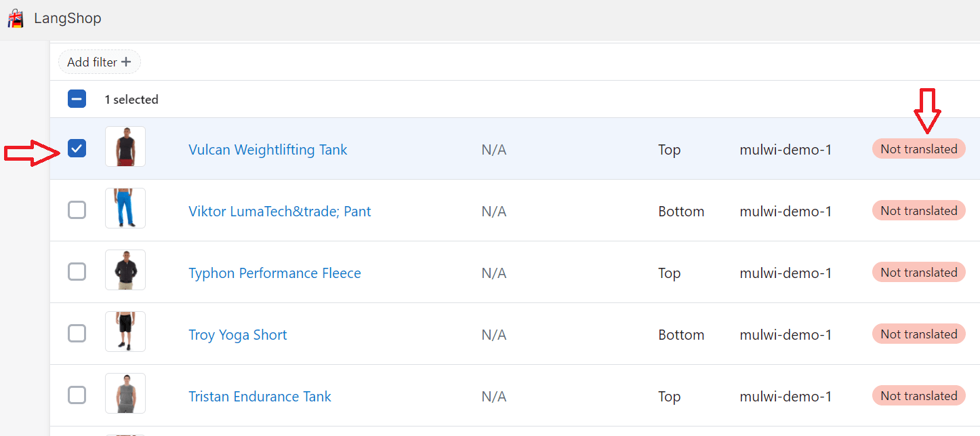The image size is (980, 436).
Task: Click mulwi-demo-1 in Troy Yoga Short row
Action: pyautogui.click(x=785, y=335)
